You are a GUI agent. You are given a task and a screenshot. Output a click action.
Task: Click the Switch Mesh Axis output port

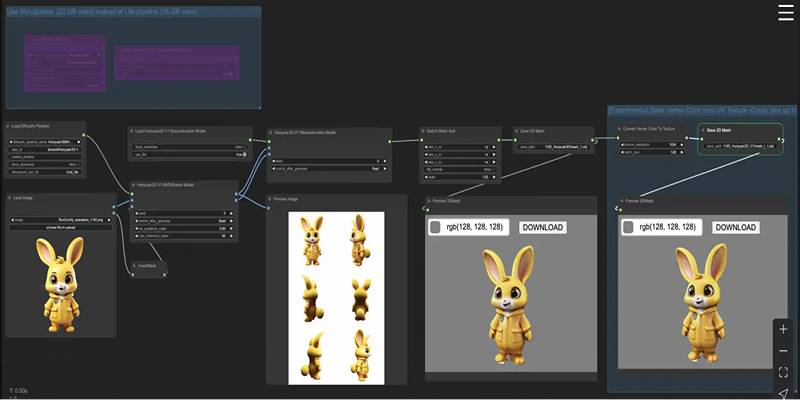point(498,140)
